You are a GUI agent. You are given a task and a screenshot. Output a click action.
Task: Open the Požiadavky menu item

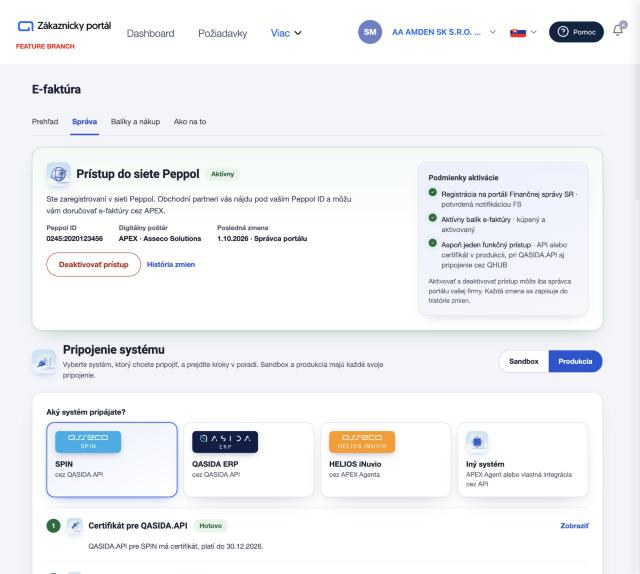222,33
